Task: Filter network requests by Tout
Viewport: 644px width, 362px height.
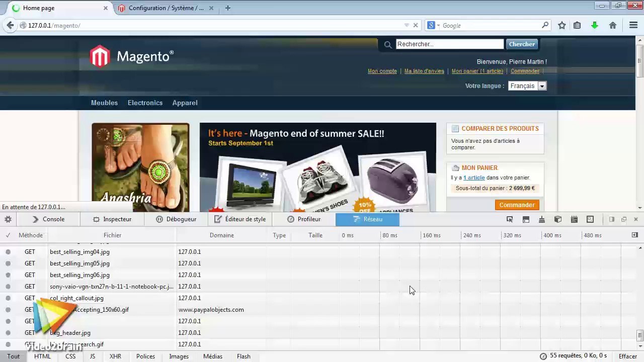Action: [x=14, y=356]
